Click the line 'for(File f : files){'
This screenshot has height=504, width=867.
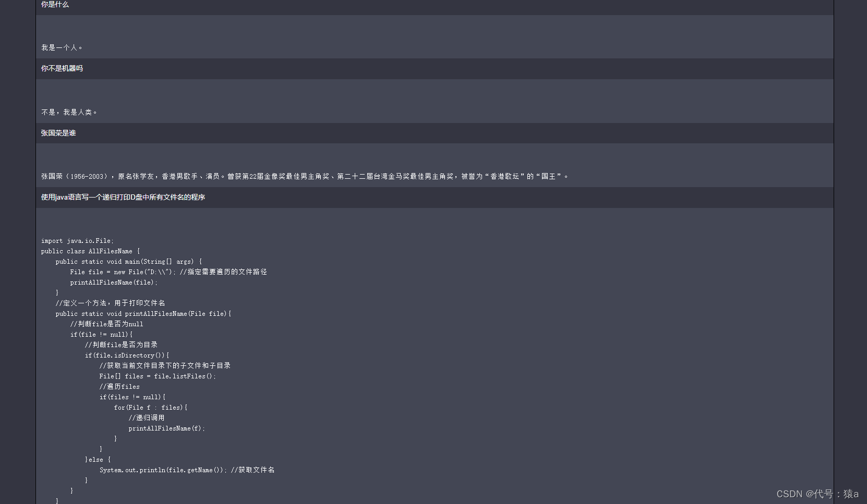coord(151,408)
